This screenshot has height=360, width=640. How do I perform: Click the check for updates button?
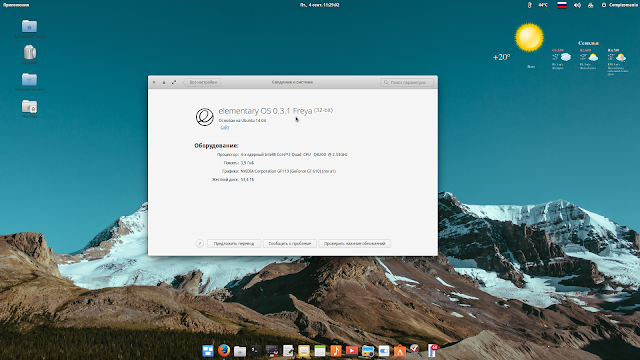point(354,243)
